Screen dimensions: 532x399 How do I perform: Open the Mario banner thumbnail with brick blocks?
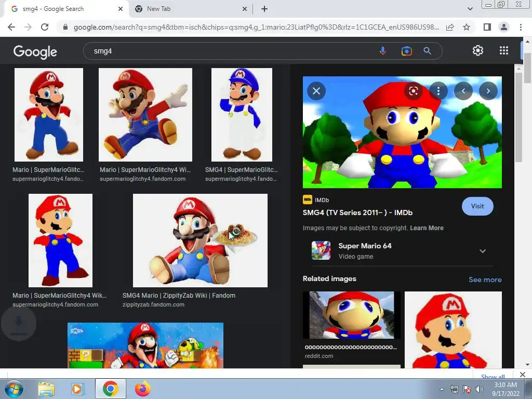tap(145, 345)
